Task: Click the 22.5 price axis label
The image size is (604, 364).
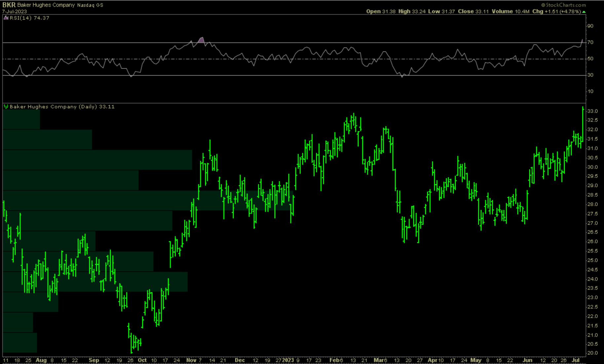Action: (x=592, y=307)
